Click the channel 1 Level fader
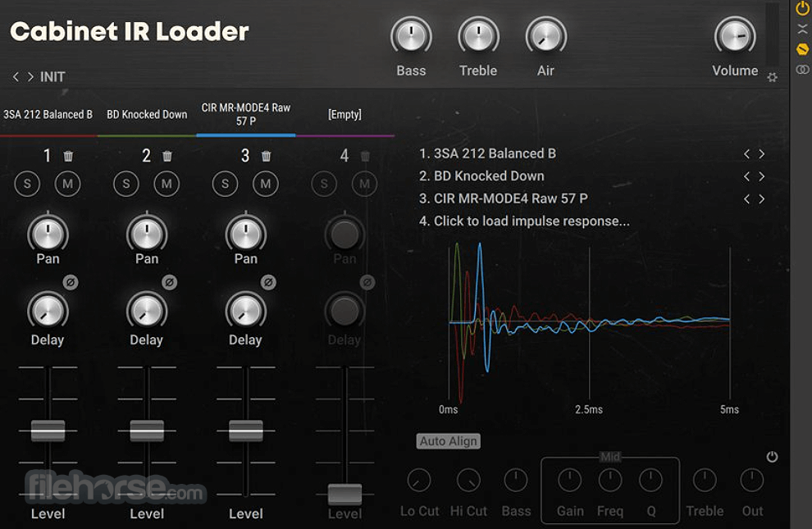 (48, 431)
